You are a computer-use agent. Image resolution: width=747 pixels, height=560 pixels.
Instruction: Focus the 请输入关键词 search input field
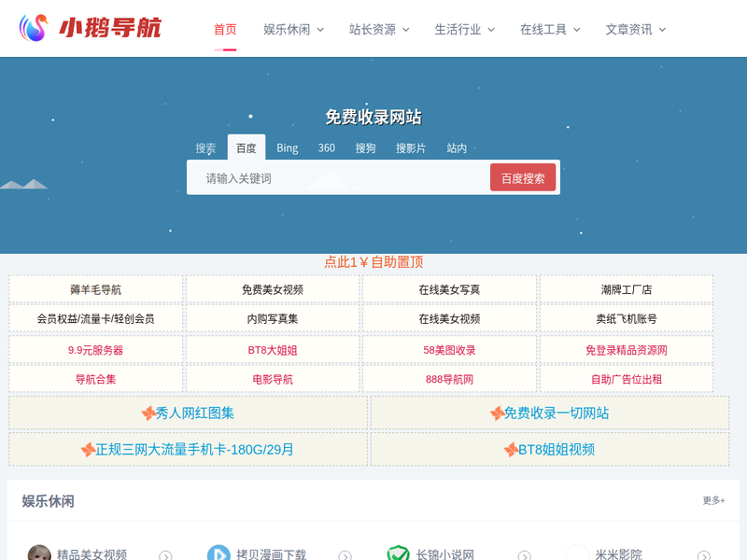click(338, 178)
